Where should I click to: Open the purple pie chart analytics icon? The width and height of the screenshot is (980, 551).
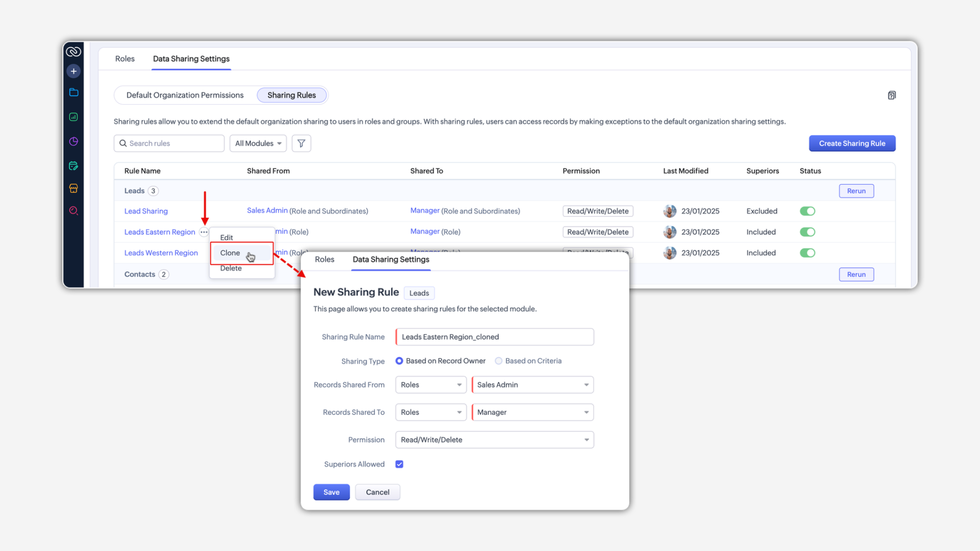click(73, 141)
